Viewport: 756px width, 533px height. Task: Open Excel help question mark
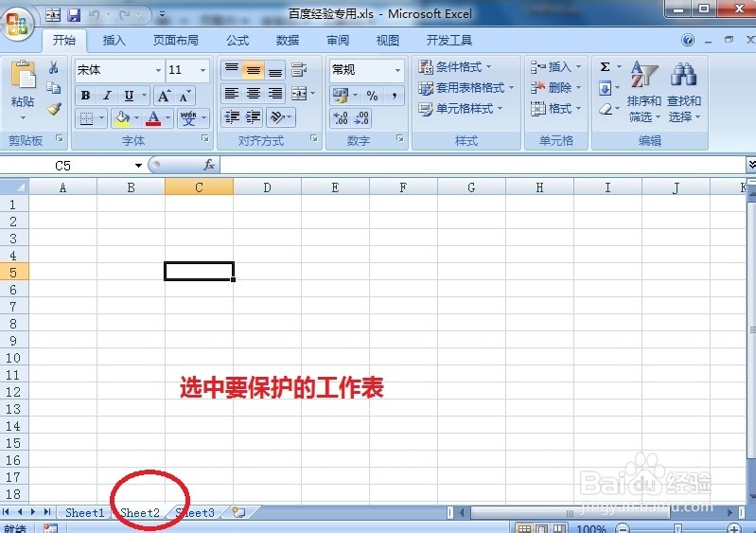click(688, 40)
